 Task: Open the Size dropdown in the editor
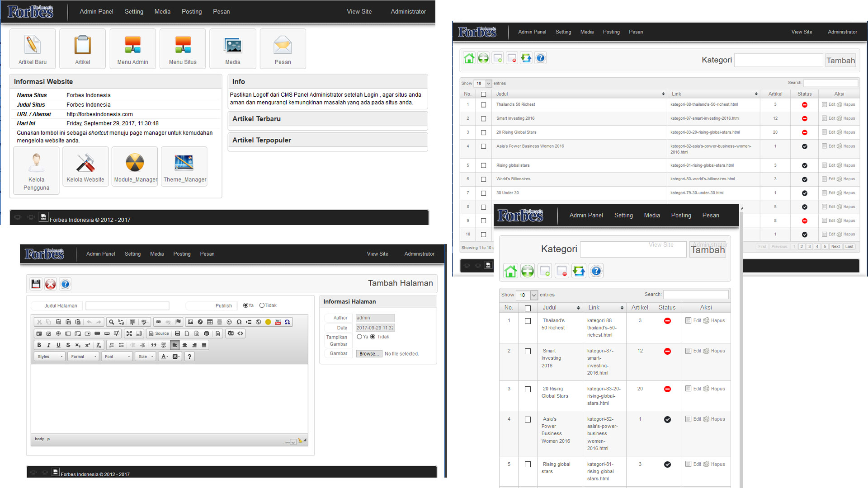tap(146, 357)
